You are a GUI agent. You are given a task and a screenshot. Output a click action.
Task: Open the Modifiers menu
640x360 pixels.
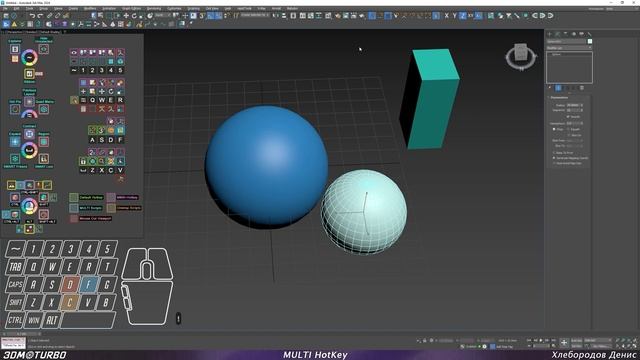point(90,9)
